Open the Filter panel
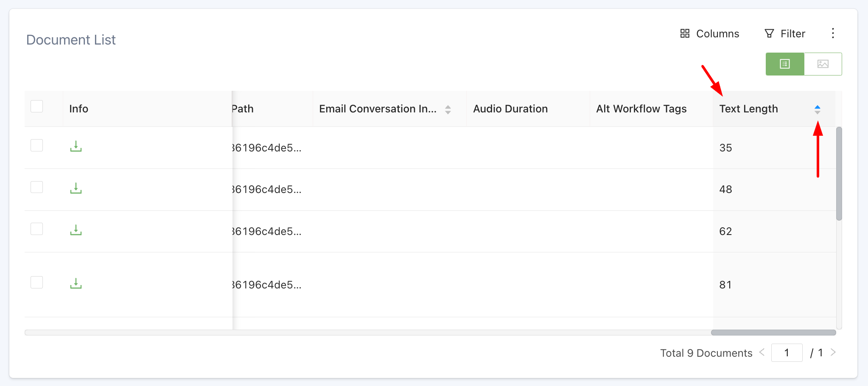 (784, 34)
